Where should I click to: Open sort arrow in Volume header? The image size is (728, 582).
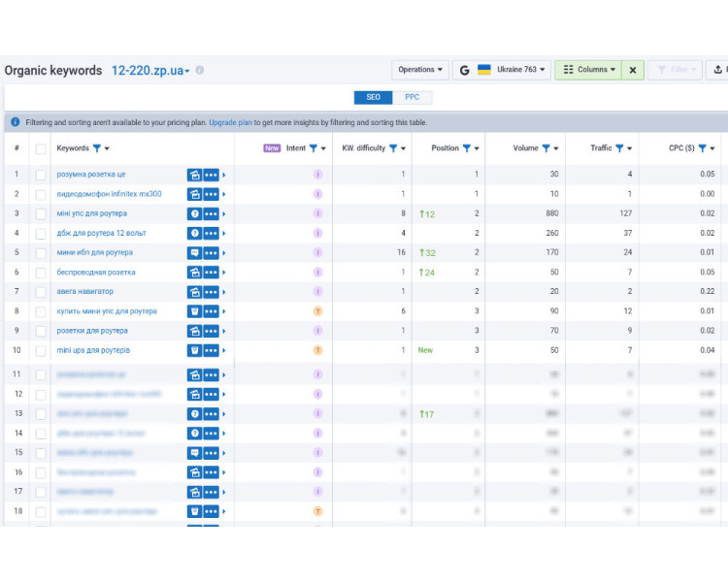click(556, 148)
